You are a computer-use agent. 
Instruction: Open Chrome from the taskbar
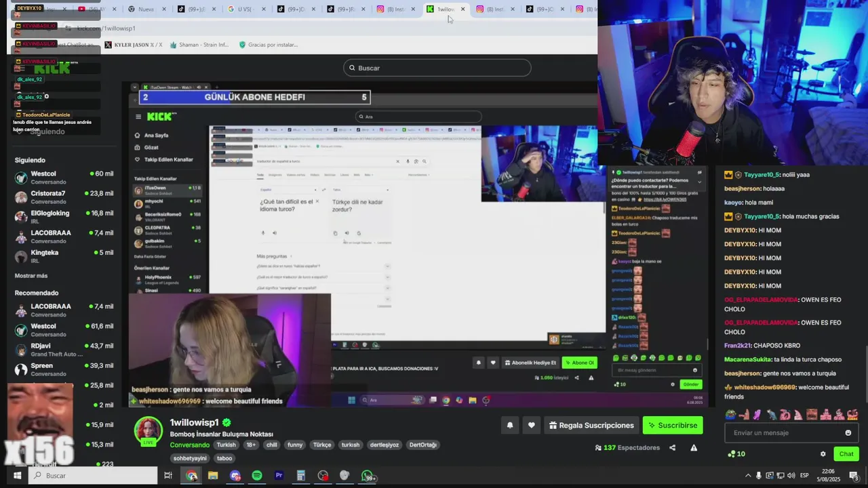(192, 476)
